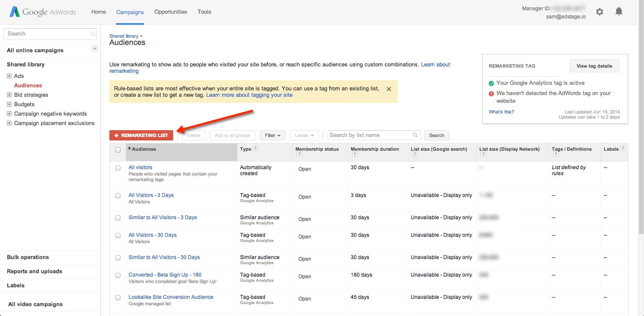This screenshot has height=316, width=644.
Task: Click the help icon beside the Type column
Action: (256, 149)
